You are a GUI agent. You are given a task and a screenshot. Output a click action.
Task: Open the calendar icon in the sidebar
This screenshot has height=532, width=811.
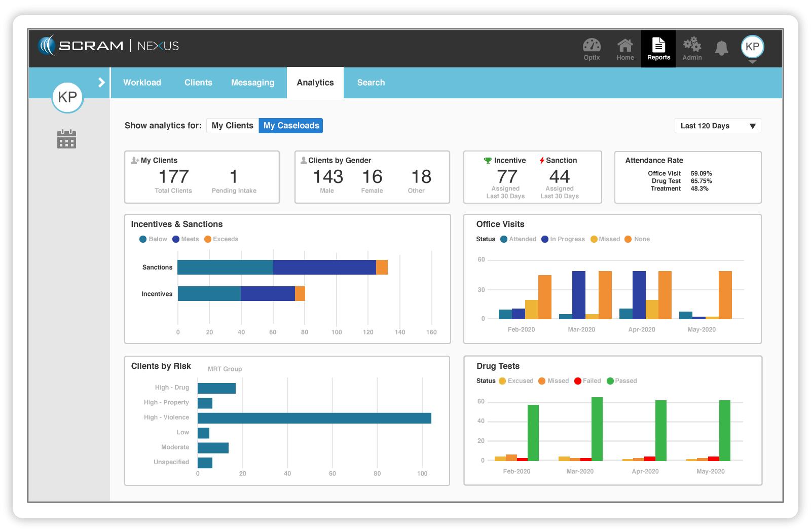[66, 139]
